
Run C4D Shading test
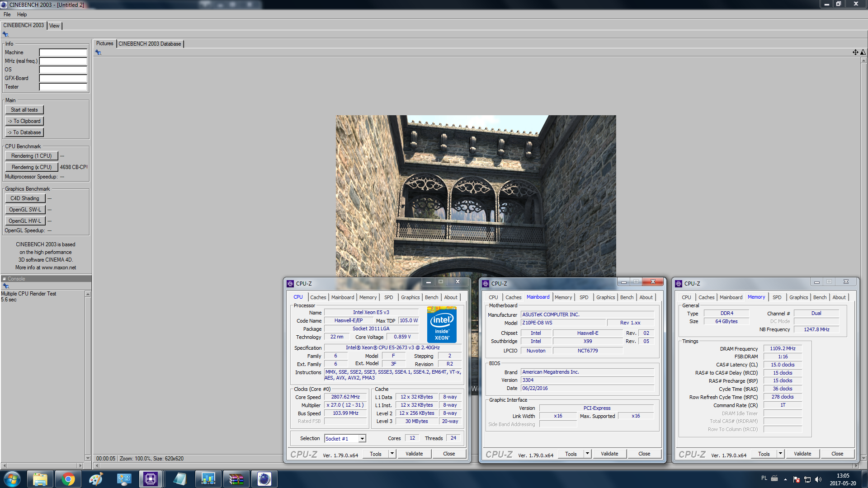tap(25, 198)
